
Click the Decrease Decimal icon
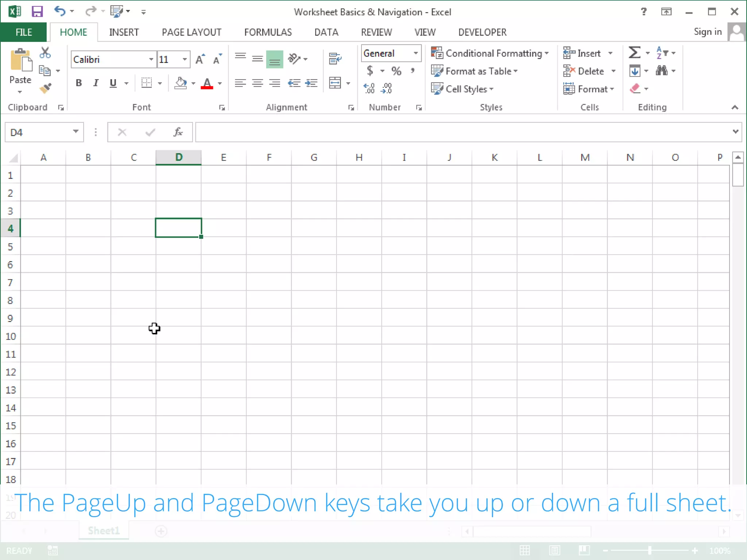click(x=386, y=88)
